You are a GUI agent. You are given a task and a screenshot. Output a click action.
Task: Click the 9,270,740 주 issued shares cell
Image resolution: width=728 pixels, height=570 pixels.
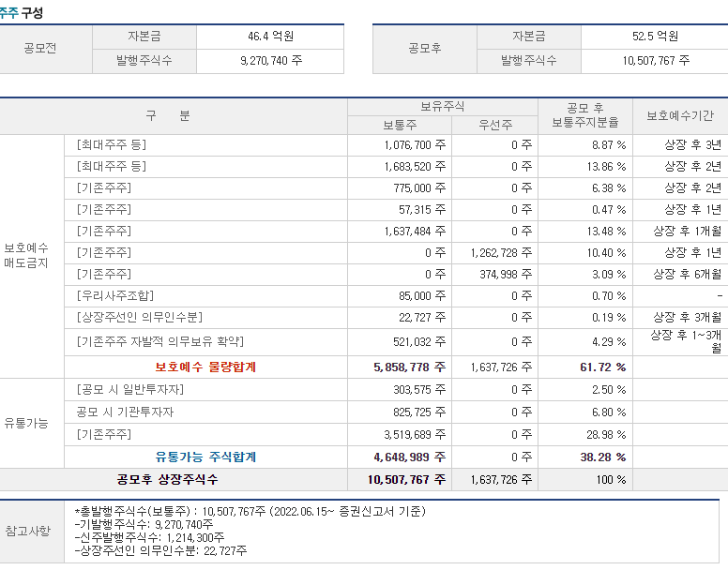(x=270, y=61)
